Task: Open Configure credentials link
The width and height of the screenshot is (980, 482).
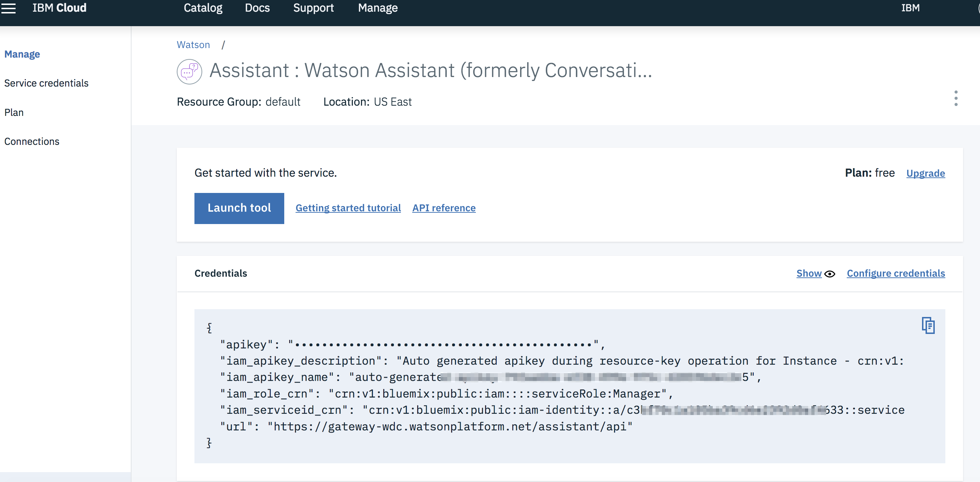Action: [896, 273]
